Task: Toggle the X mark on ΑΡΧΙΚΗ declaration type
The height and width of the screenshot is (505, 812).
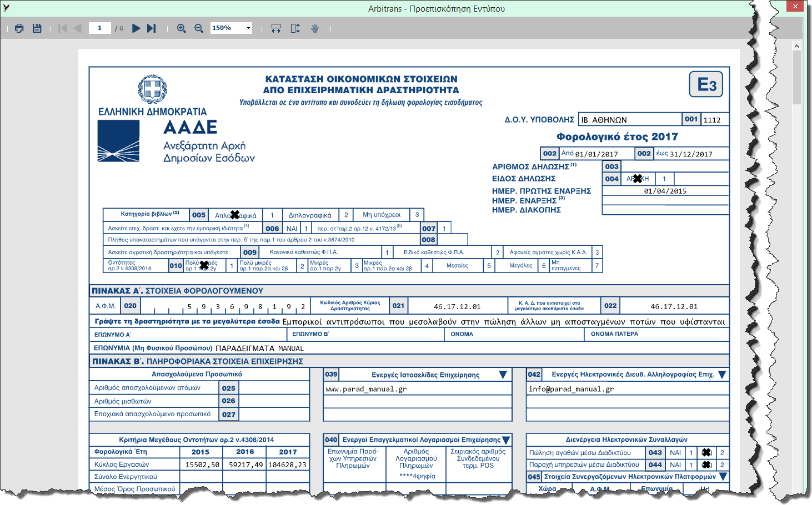Action: point(638,179)
